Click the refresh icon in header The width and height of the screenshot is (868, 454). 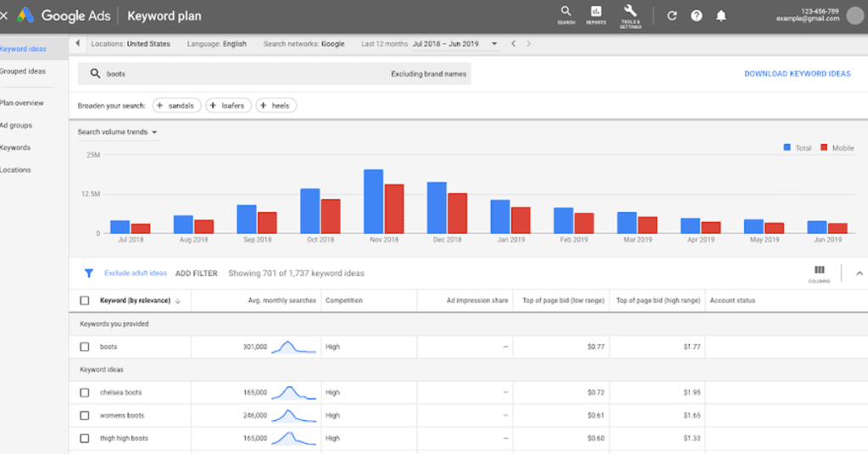[x=672, y=15]
